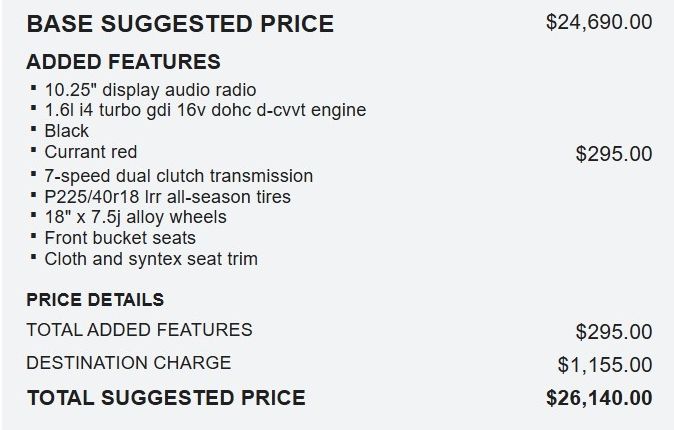The height and width of the screenshot is (430, 674).
Task: Click the $295.00 price beside Currant red
Action: tap(614, 154)
